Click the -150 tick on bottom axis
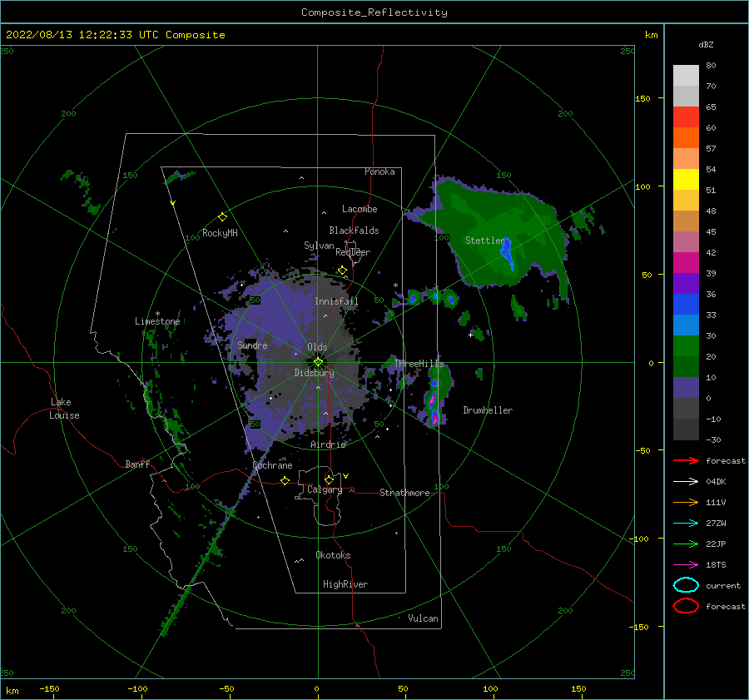The width and height of the screenshot is (749, 700). click(x=50, y=688)
